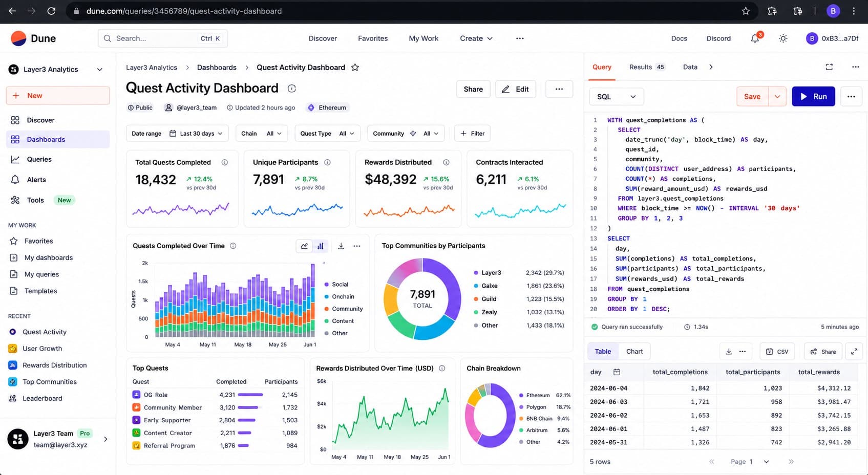Open the dashboard more options button
The image size is (868, 475).
tap(559, 89)
